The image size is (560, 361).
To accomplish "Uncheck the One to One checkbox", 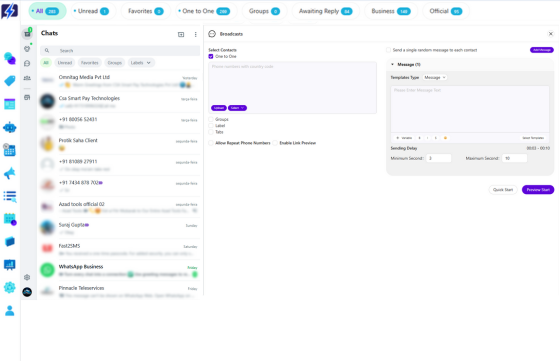I will 211,56.
